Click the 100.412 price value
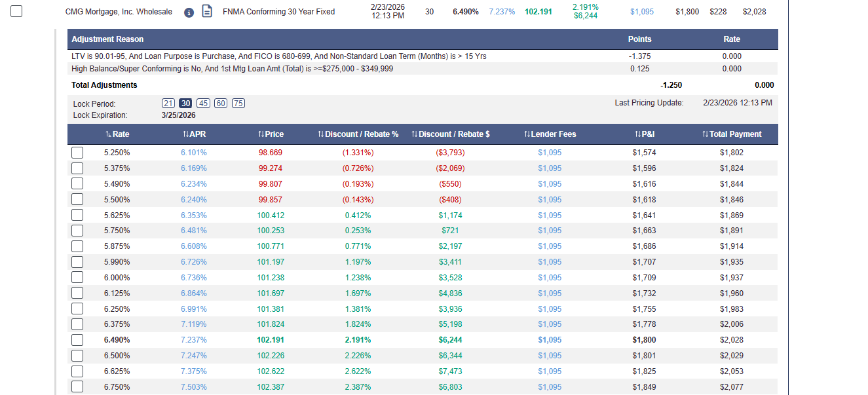This screenshot has width=868, height=395. click(271, 216)
